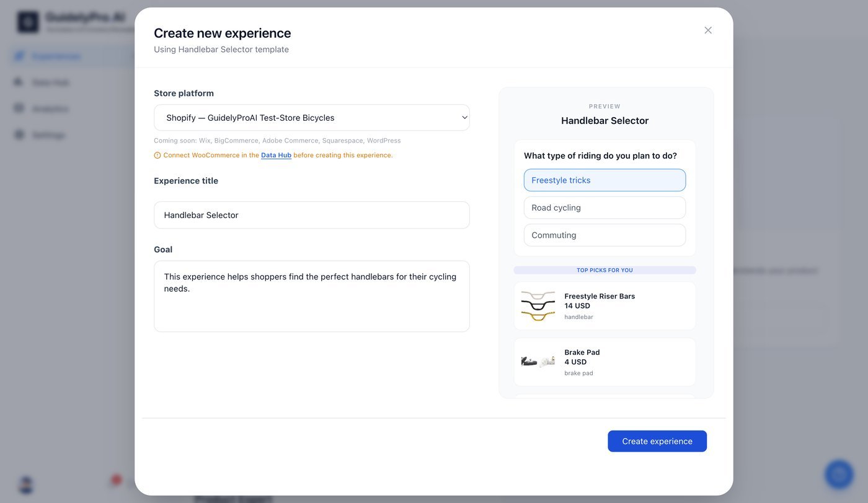Click the Freestyle Riser Bars product image
The height and width of the screenshot is (503, 868).
(538, 306)
